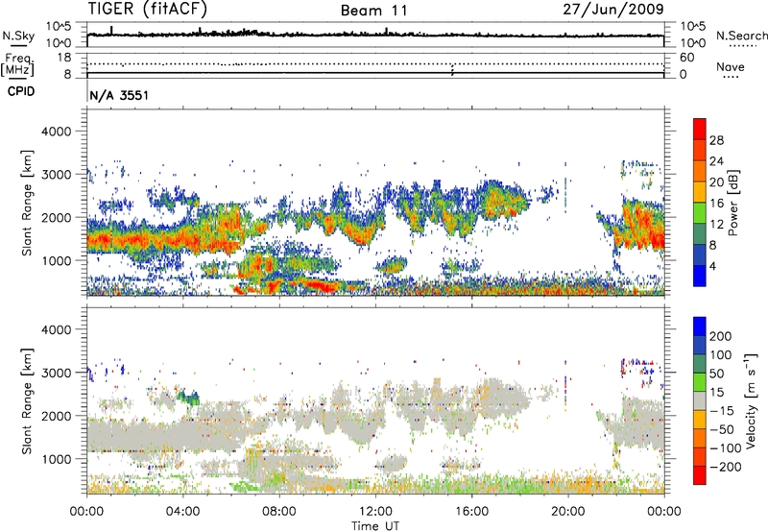The width and height of the screenshot is (768, 532).
Task: Click the 12 label on Power colorbar
Action: (x=716, y=225)
